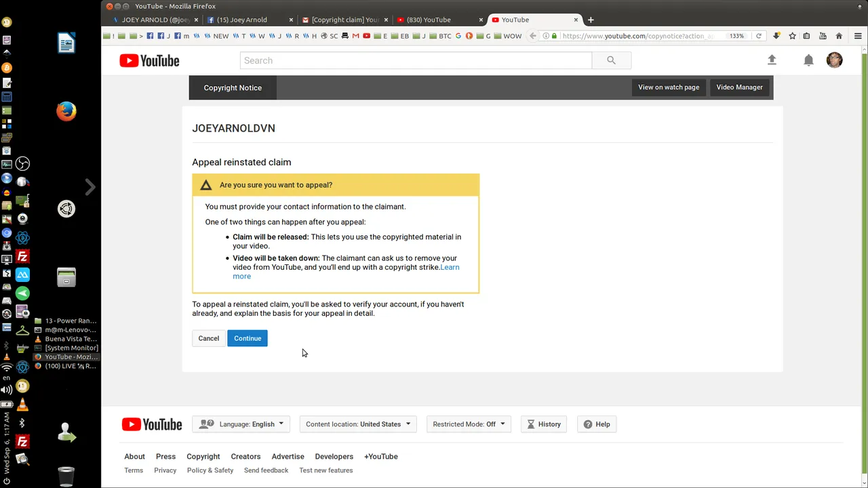Open the Help button in footer

pyautogui.click(x=597, y=424)
